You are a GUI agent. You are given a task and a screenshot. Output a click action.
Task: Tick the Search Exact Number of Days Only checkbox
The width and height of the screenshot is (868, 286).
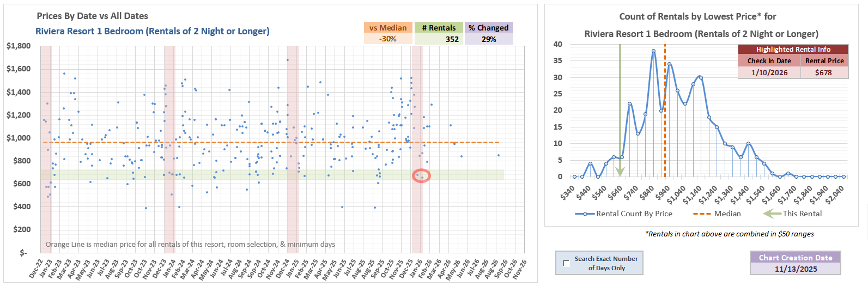(x=566, y=263)
